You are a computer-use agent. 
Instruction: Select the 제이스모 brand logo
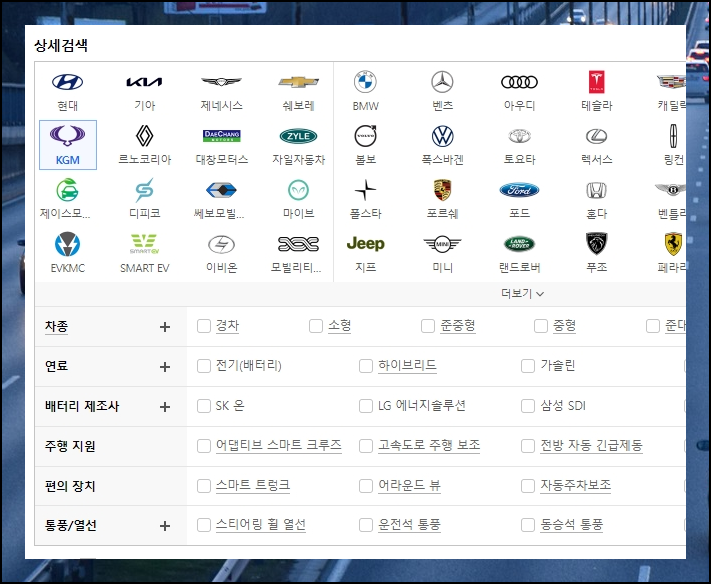point(68,190)
